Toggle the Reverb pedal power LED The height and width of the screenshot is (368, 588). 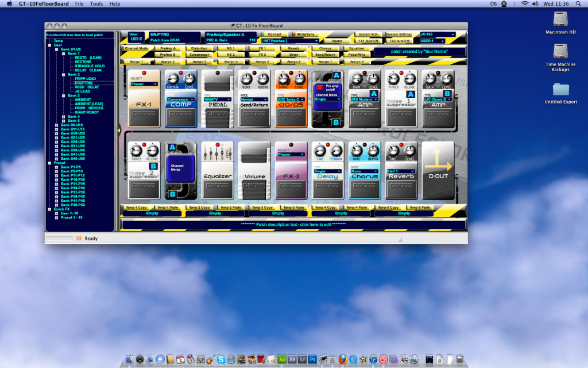pos(401,144)
